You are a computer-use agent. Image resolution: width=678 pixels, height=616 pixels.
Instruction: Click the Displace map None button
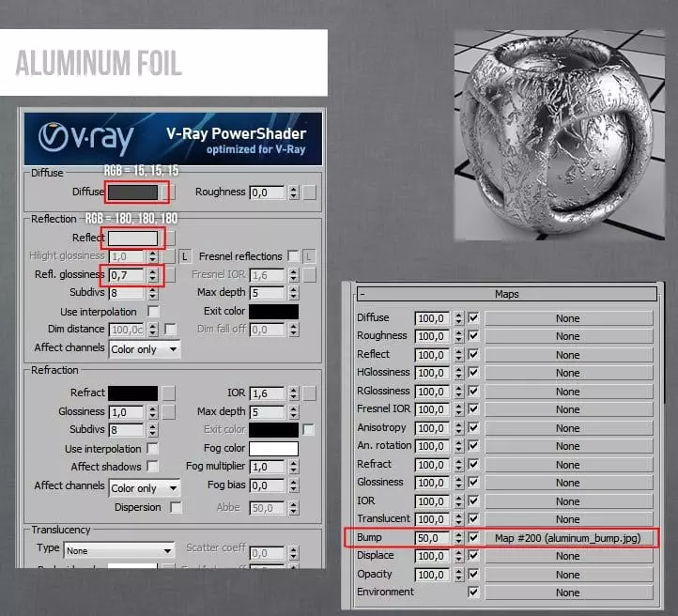pos(568,556)
